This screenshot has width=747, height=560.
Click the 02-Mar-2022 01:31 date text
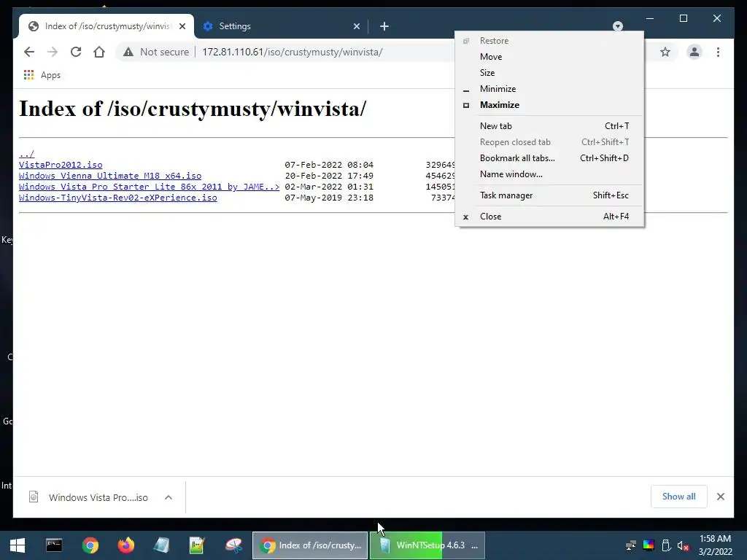point(329,187)
